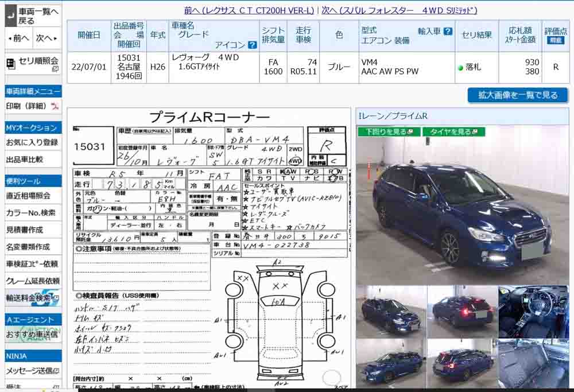Viewport: 574px width, 392px height.
Task: Open previous listing link レクサス CT CT200H VER-L
Action: 249,10
